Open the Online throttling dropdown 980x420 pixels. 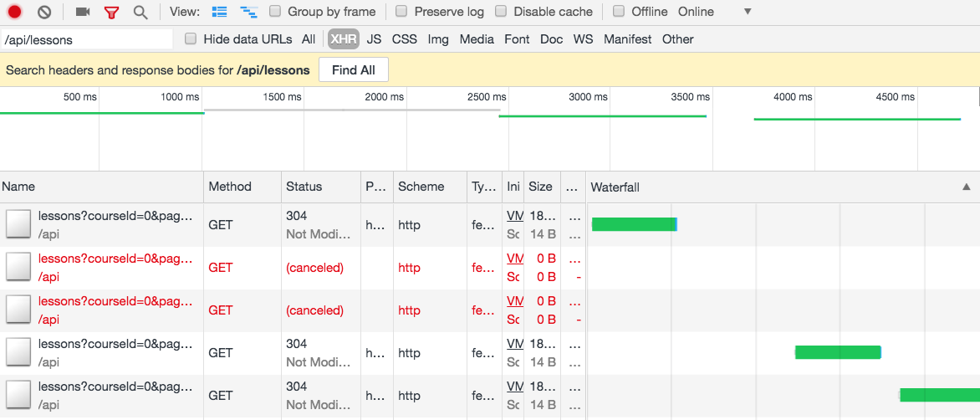pyautogui.click(x=748, y=12)
